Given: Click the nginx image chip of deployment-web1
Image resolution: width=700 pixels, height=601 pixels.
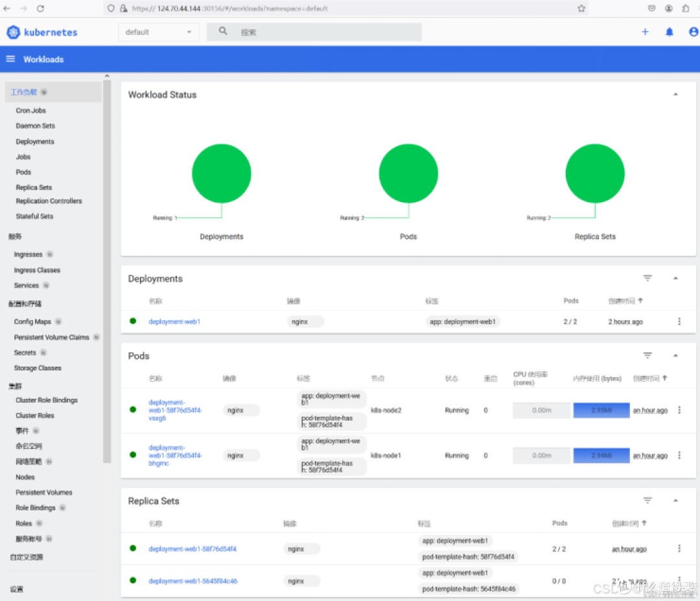Looking at the screenshot, I should tap(305, 321).
